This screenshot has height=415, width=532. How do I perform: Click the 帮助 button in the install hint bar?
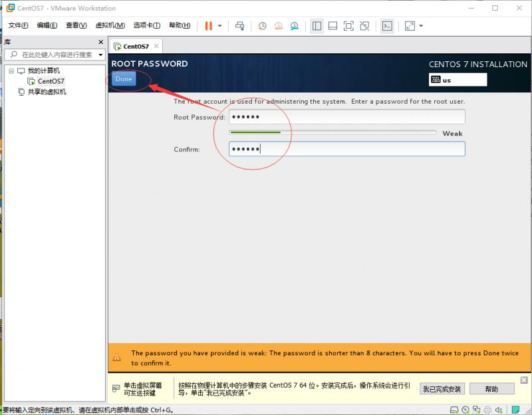click(x=491, y=389)
